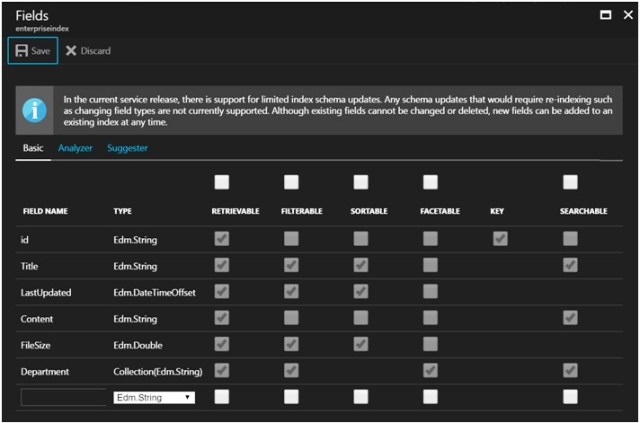Click the Collection(Edm.String) type cell
Viewport: 640px width, 423px height.
click(158, 372)
